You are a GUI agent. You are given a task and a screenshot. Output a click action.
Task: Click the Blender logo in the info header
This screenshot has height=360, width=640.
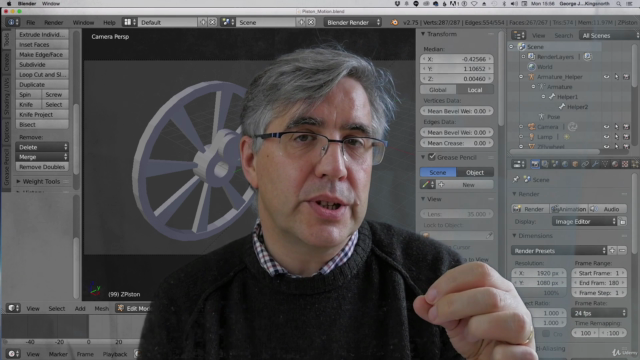click(394, 22)
